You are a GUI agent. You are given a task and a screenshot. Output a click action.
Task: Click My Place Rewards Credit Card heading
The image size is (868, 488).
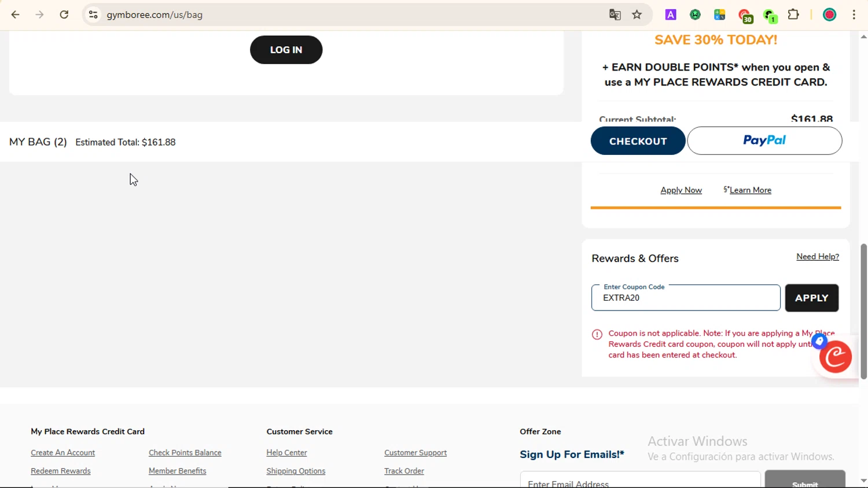[x=87, y=431]
